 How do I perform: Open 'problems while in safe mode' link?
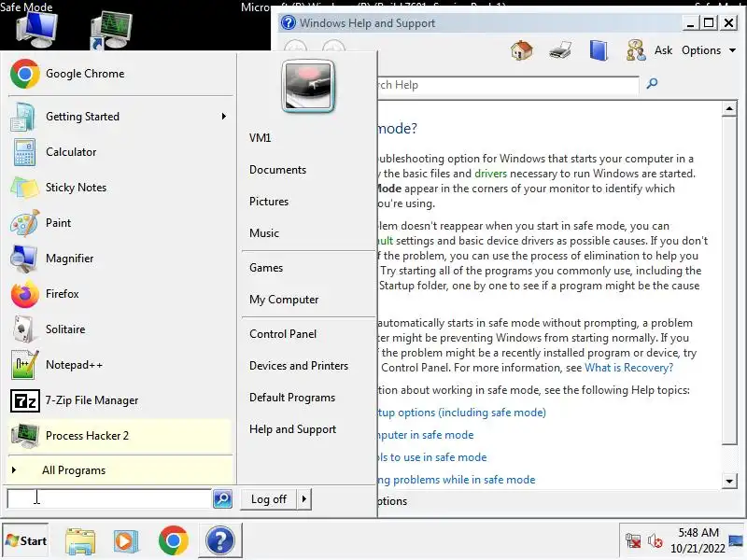pos(457,480)
